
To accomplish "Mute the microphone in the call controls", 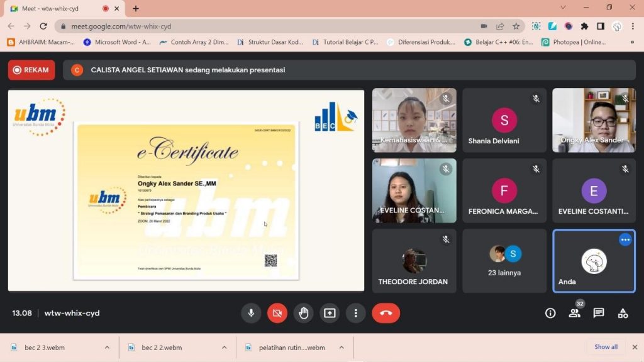I will 251,313.
